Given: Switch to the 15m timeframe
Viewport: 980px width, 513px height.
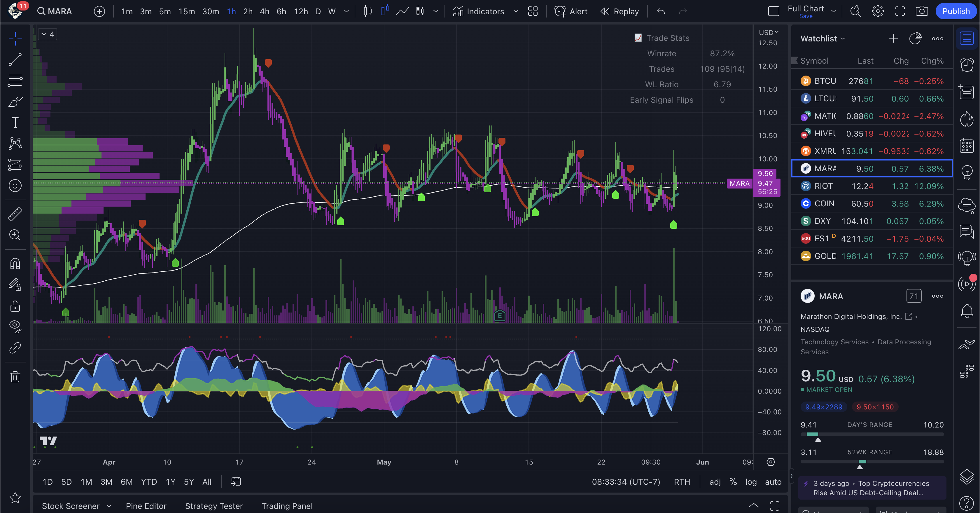Looking at the screenshot, I should click(x=186, y=11).
